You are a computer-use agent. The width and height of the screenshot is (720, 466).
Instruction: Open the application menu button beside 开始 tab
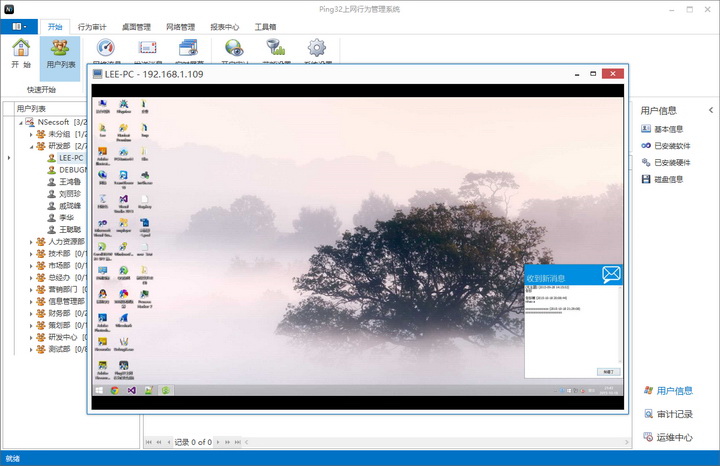pyautogui.click(x=19, y=27)
